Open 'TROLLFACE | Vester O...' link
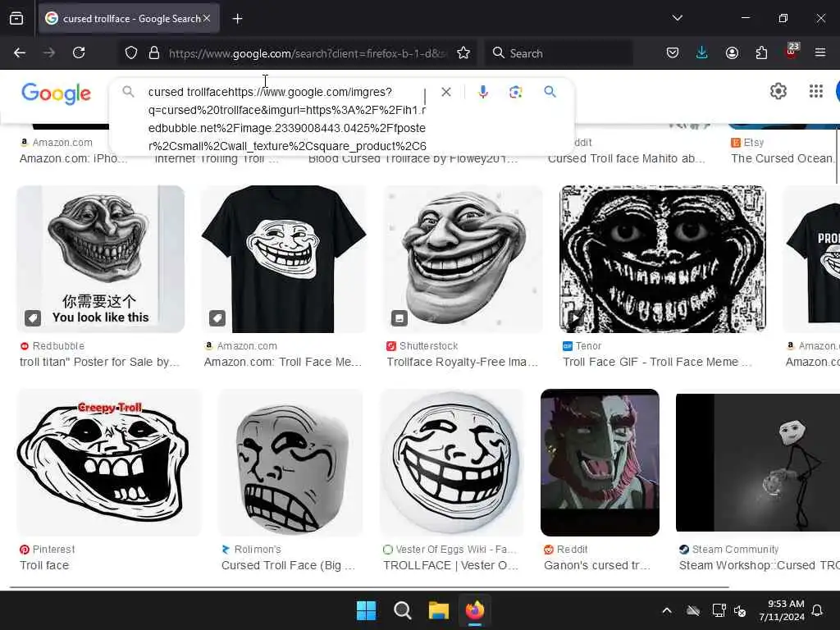The image size is (840, 630). coord(451,565)
